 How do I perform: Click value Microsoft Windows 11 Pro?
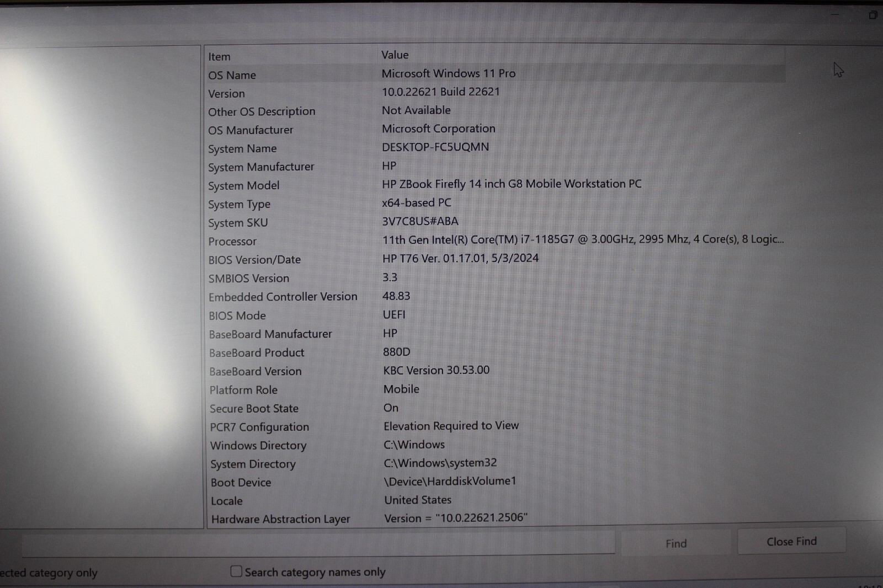[449, 73]
